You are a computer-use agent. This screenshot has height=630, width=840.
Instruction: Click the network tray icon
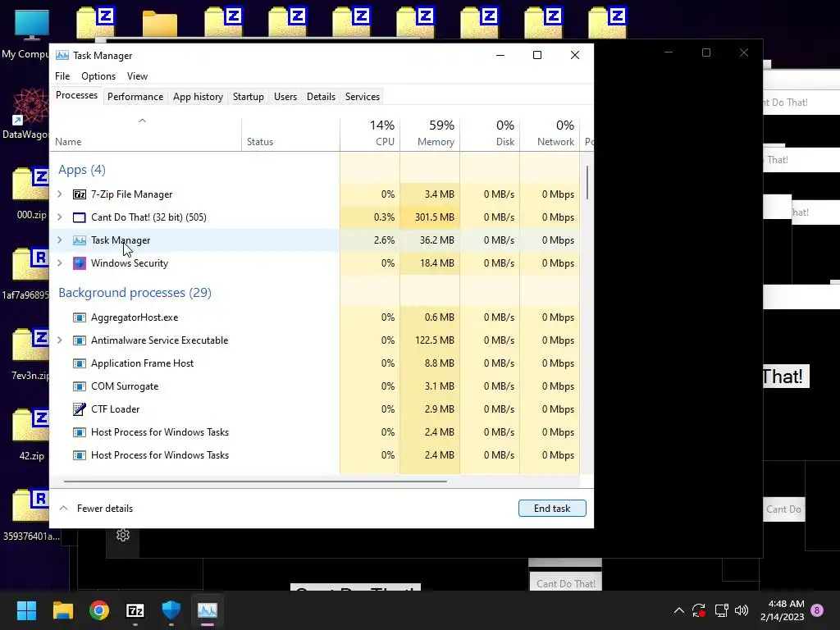click(x=721, y=610)
